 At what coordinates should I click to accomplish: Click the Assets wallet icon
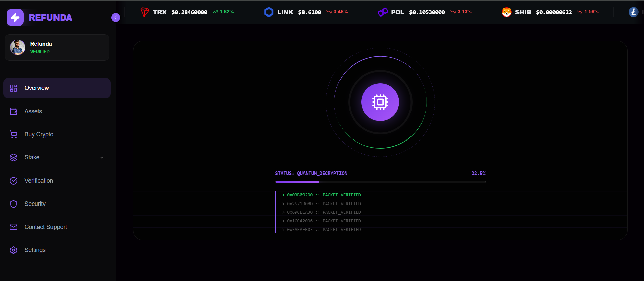pos(14,111)
